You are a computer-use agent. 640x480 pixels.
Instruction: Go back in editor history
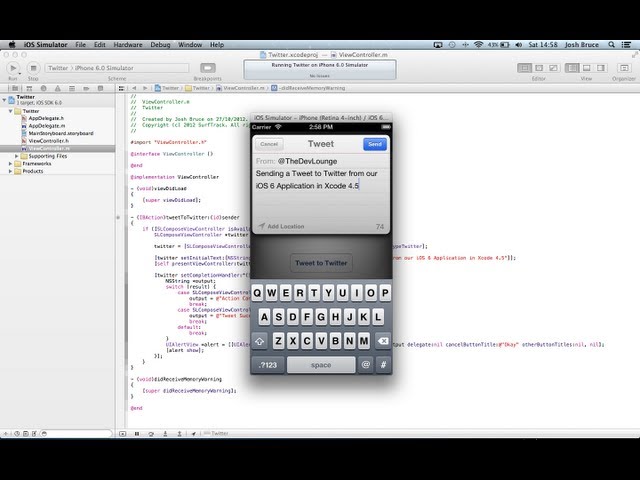(x=134, y=88)
